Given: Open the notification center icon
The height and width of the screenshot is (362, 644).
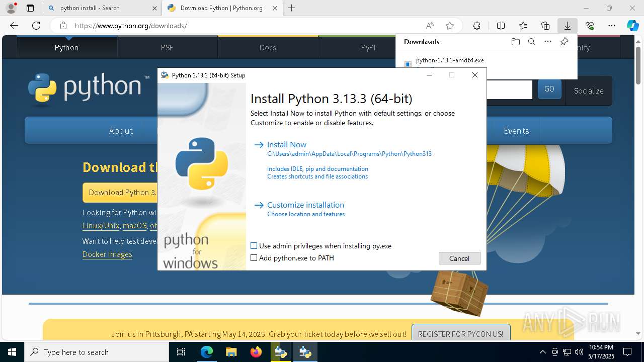Looking at the screenshot, I should [x=627, y=352].
